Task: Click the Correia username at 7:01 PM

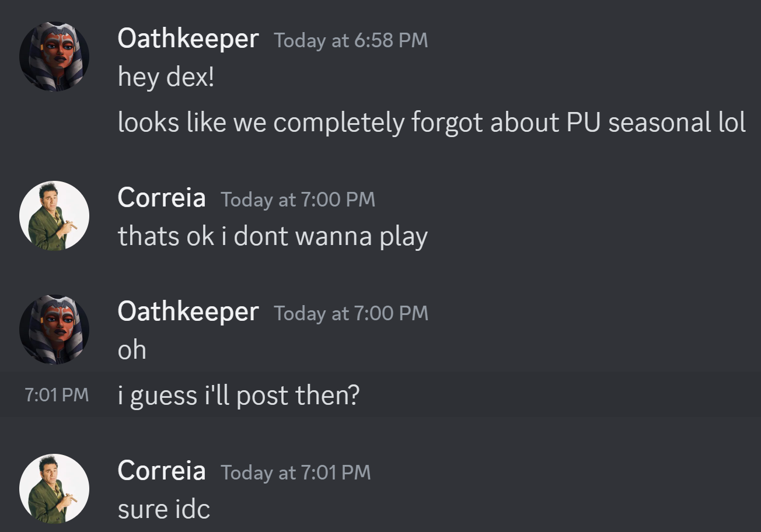Action: pos(162,471)
